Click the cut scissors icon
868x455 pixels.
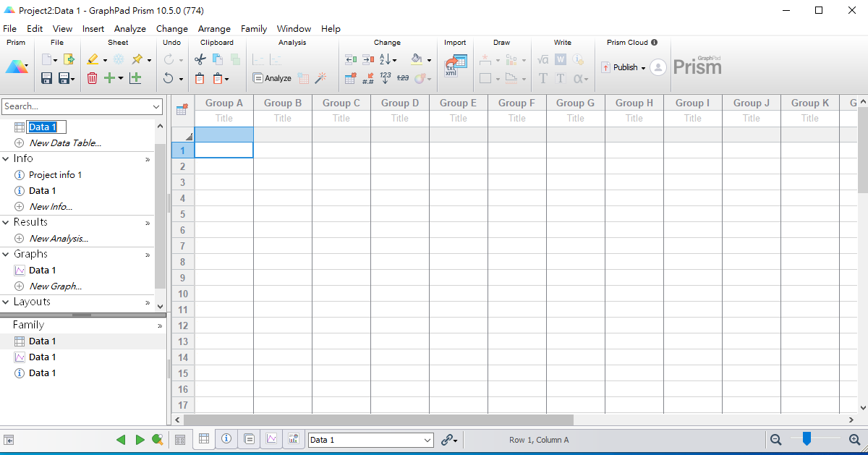200,59
